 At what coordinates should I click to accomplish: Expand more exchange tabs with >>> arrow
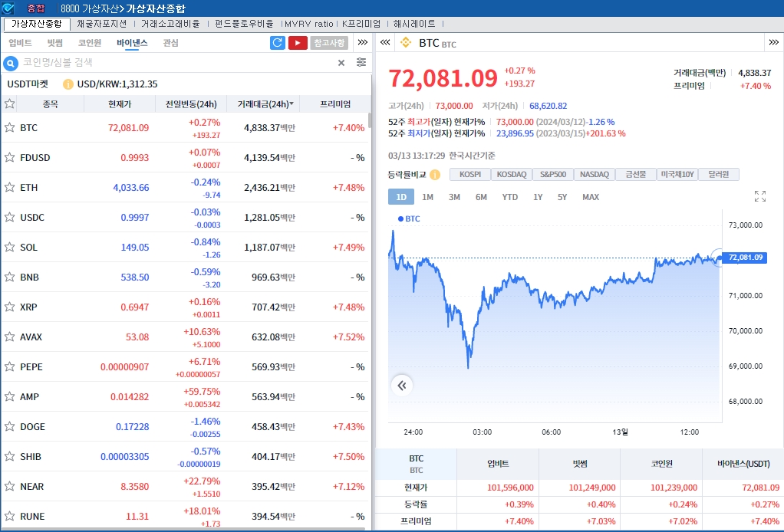click(363, 43)
